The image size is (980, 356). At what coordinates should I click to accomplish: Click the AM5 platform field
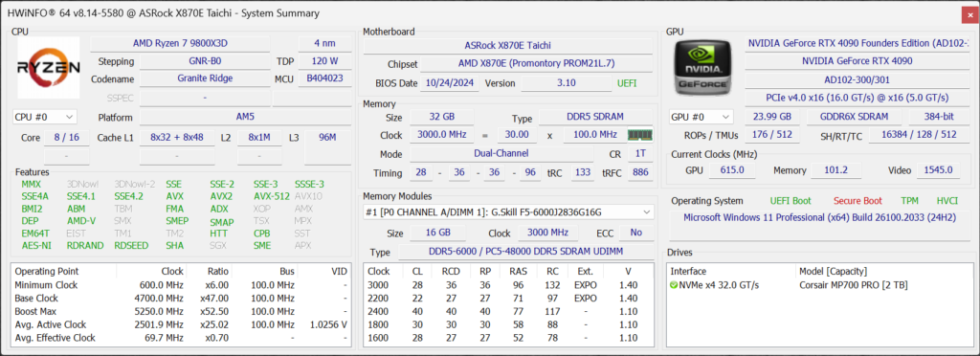[x=245, y=117]
